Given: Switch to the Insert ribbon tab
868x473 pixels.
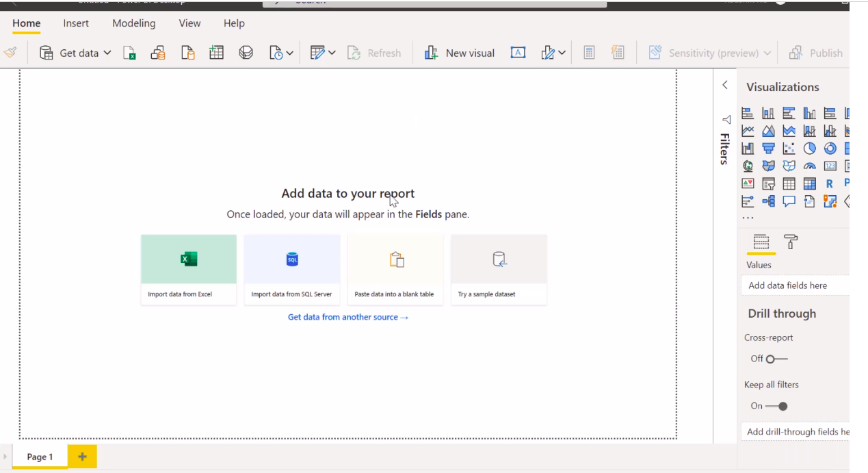Looking at the screenshot, I should (76, 23).
